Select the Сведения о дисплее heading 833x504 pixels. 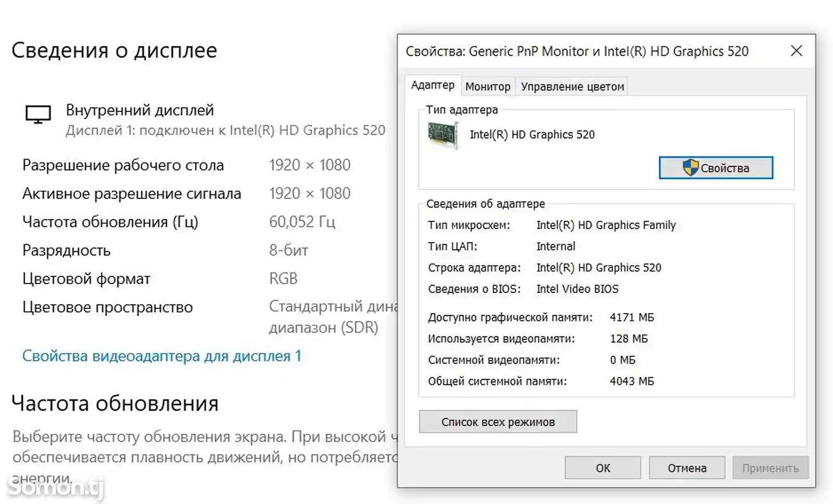tap(114, 50)
